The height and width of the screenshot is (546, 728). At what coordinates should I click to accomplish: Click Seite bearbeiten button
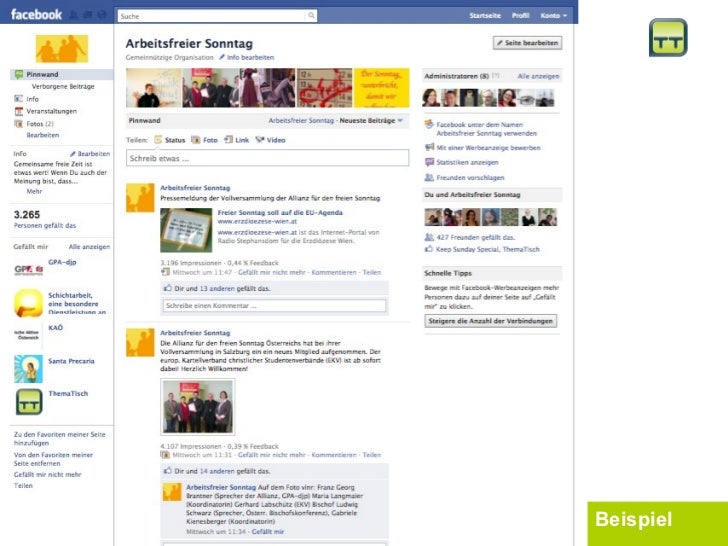527,43
